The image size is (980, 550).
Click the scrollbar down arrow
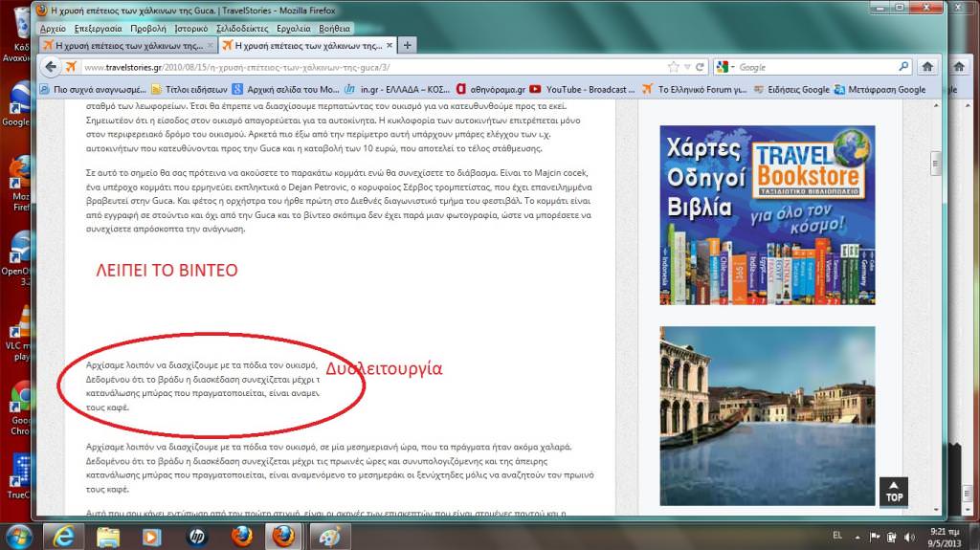[x=936, y=510]
